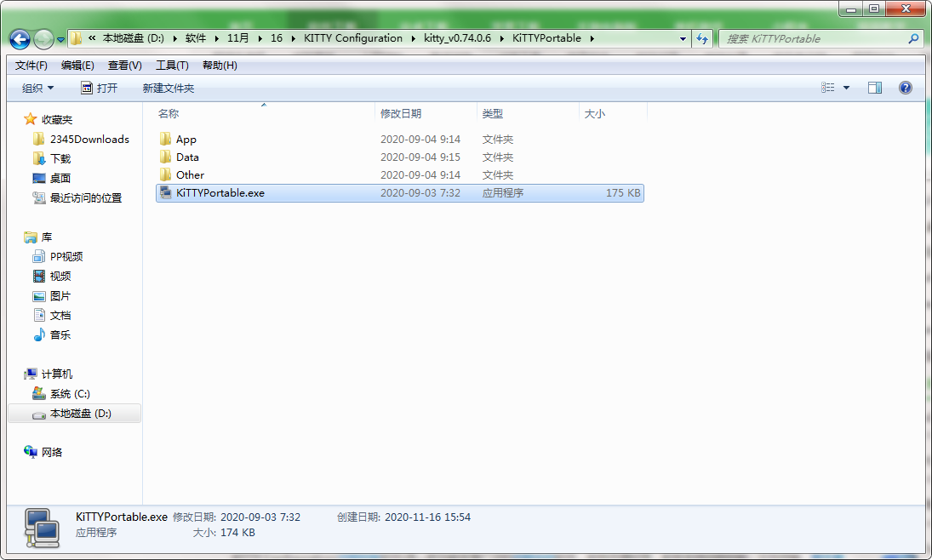This screenshot has height=560, width=932.
Task: Click the Forward navigation arrow
Action: coord(43,39)
